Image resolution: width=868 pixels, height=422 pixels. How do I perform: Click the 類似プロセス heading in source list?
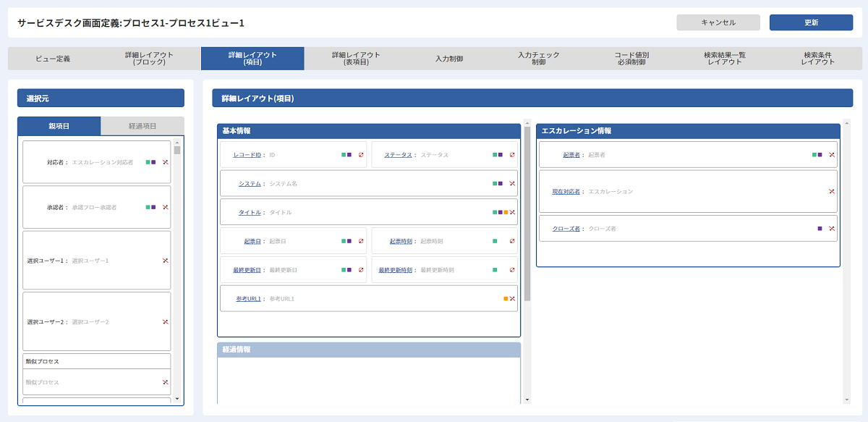pos(42,360)
